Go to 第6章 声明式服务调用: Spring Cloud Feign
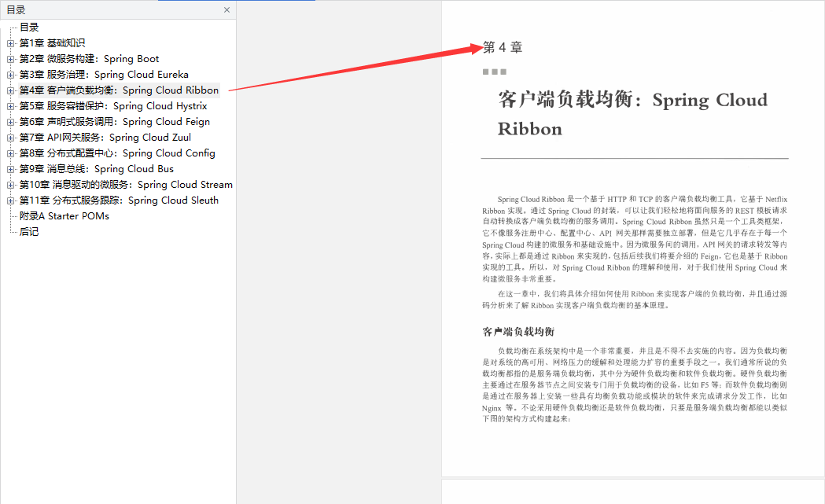Image resolution: width=825 pixels, height=504 pixels. 115,122
